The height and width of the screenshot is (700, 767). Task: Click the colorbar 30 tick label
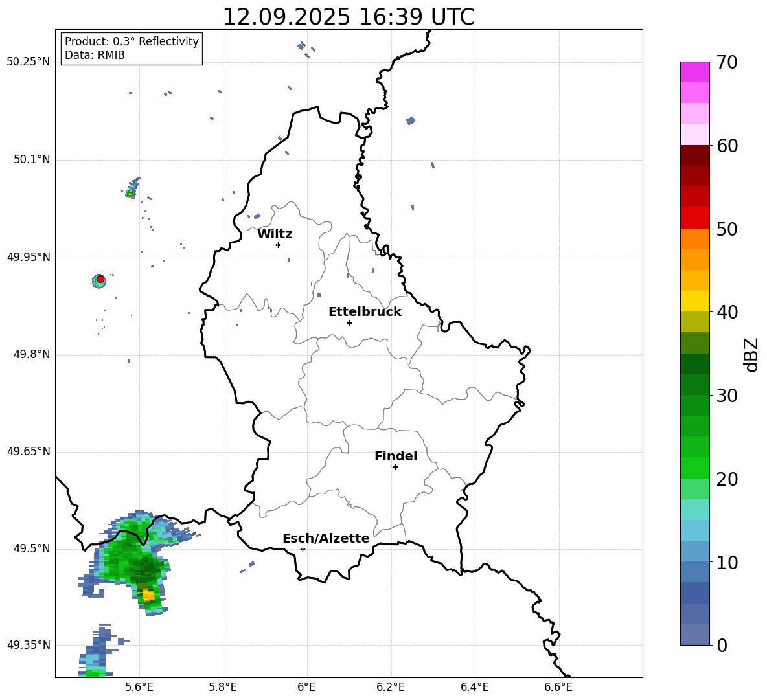tap(727, 396)
